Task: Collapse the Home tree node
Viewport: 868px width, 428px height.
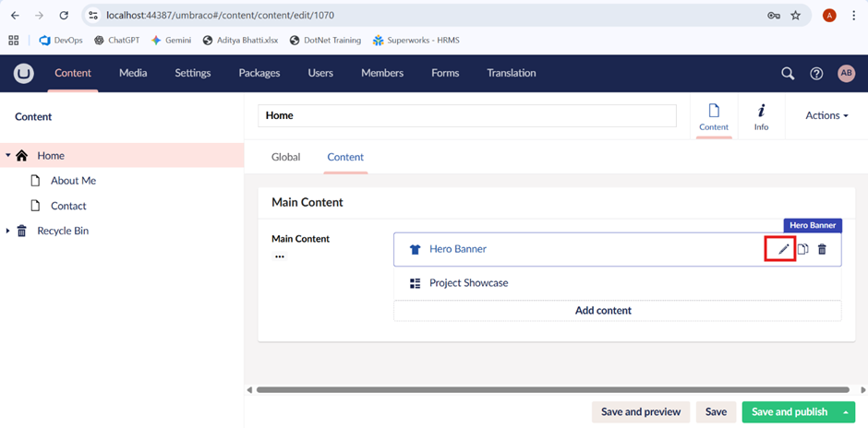Action: [8, 156]
